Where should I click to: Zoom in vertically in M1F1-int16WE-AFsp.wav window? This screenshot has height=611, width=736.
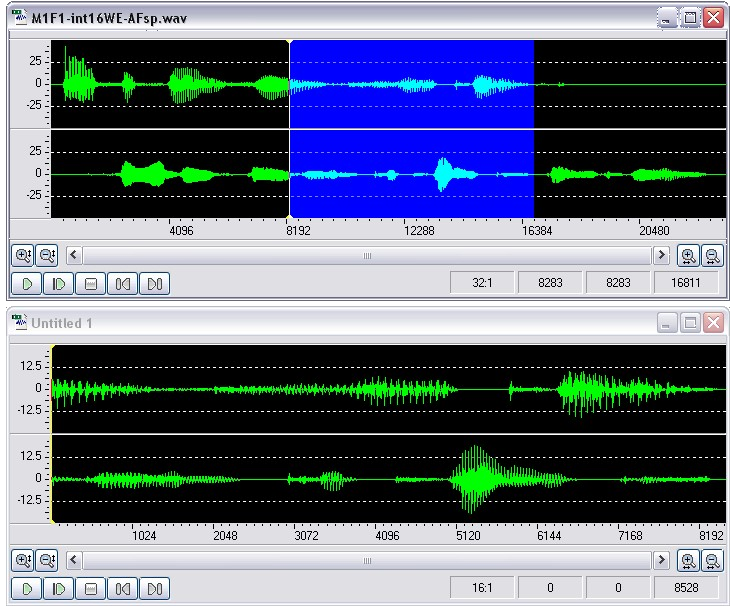pos(23,256)
